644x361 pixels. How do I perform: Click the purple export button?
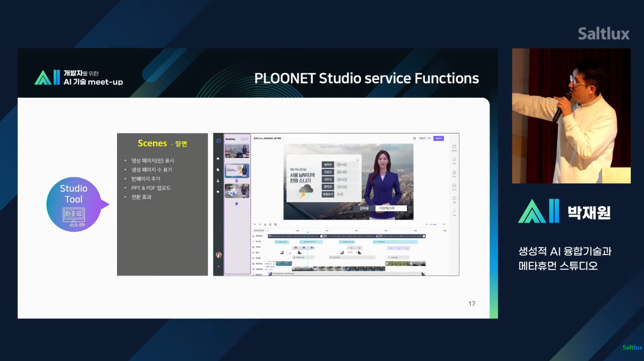(x=438, y=138)
